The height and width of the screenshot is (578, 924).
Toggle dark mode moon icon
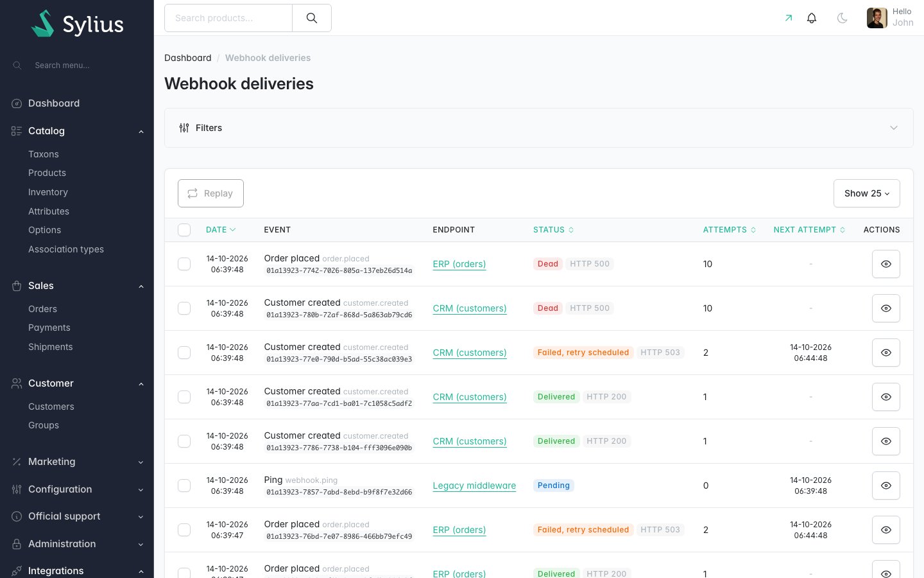[x=843, y=18]
